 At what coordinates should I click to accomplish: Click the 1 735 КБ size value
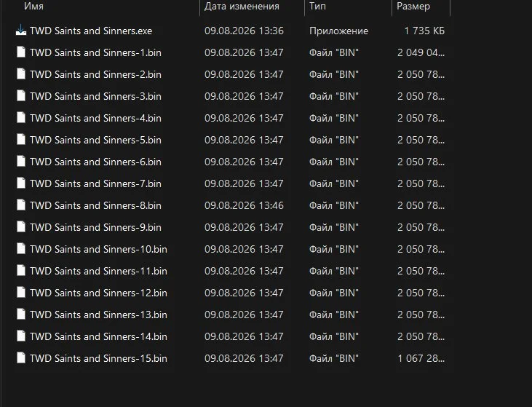pos(424,31)
